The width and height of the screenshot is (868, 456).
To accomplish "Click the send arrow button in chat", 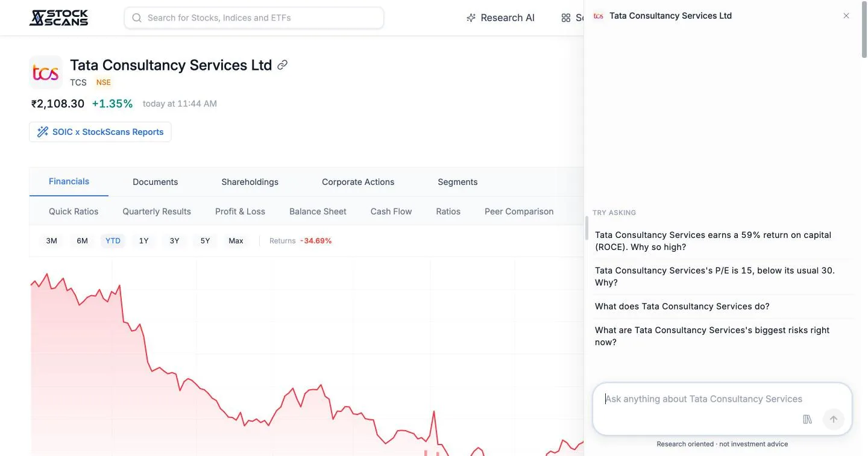I will pyautogui.click(x=834, y=419).
